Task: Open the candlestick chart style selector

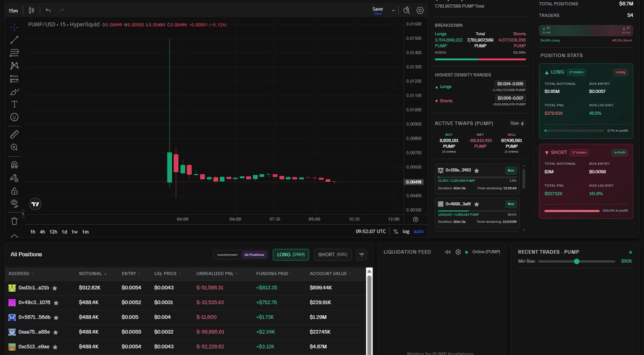Action: point(32,10)
